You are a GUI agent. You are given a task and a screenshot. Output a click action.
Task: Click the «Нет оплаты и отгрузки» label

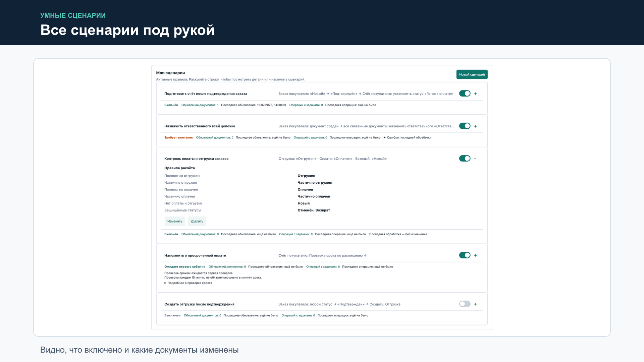pyautogui.click(x=183, y=203)
